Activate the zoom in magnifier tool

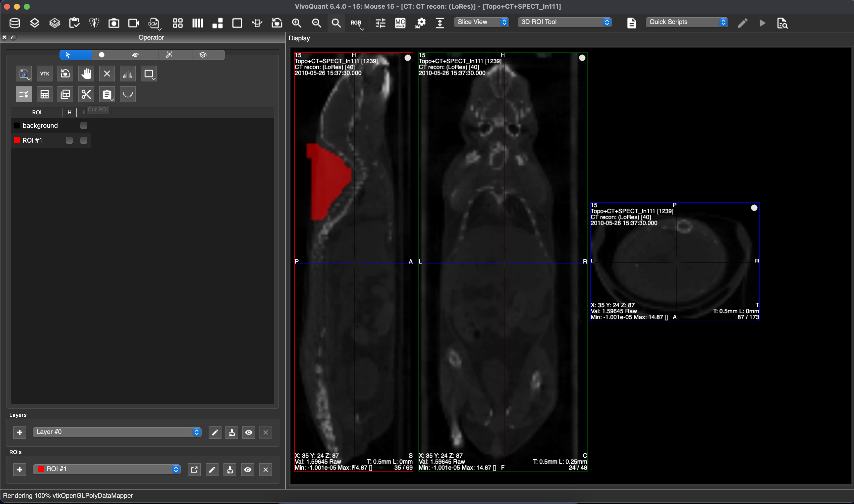click(x=296, y=23)
